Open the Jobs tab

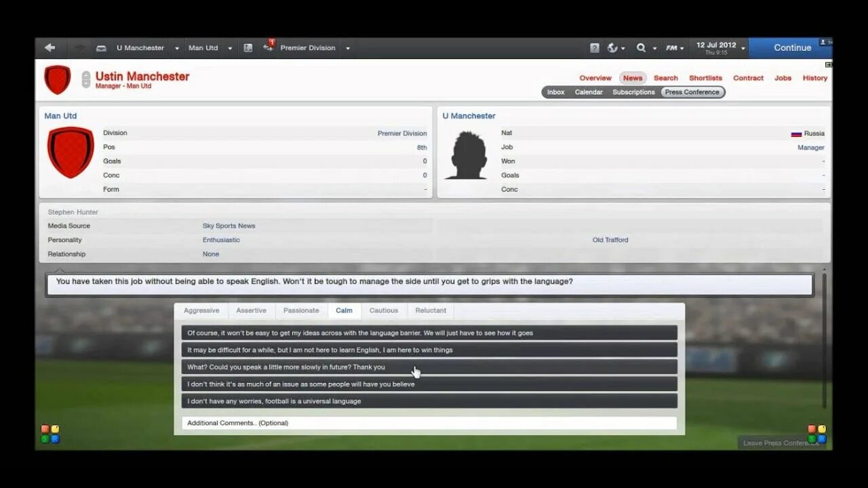(783, 78)
